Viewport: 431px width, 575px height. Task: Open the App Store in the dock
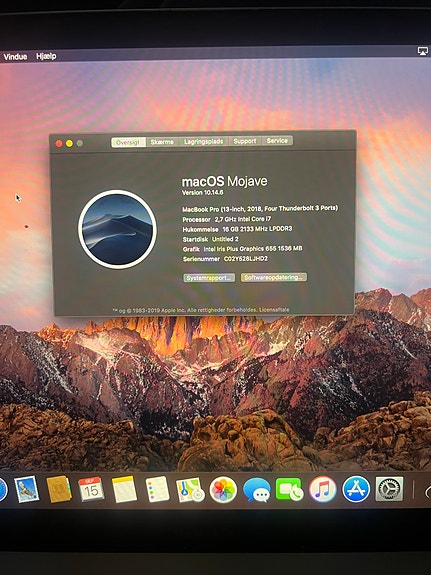click(356, 489)
